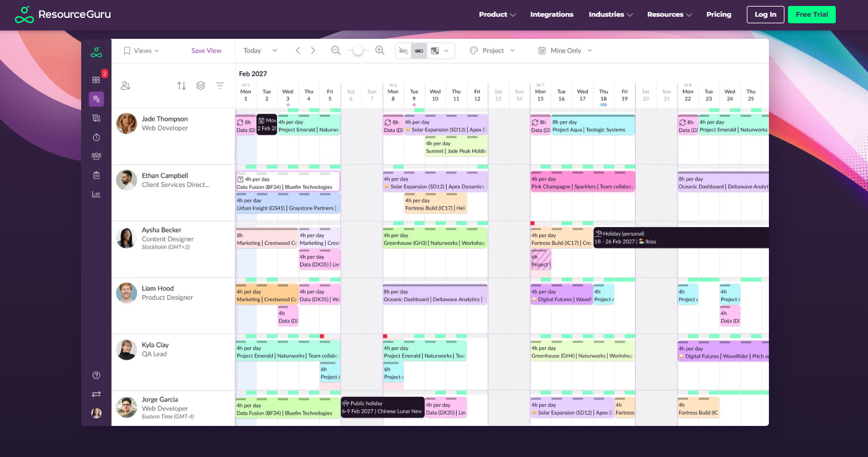Select Ethan Campbell resource row

tap(173, 193)
